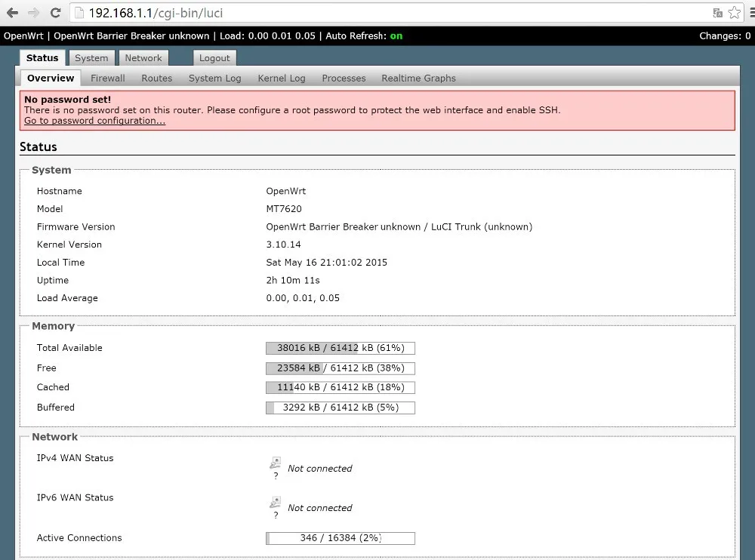Screen dimensions: 755x560
Task: Click the firmware version value text
Action: pyautogui.click(x=399, y=227)
